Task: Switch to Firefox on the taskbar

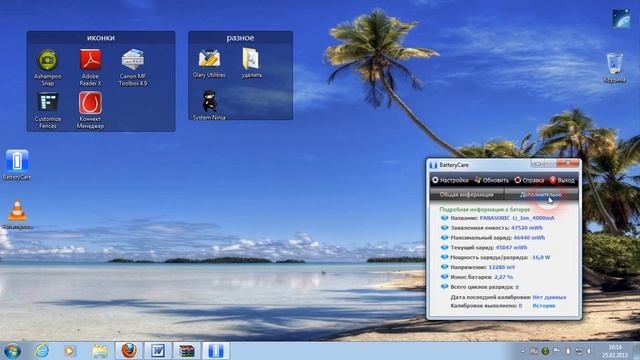Action: (129, 351)
